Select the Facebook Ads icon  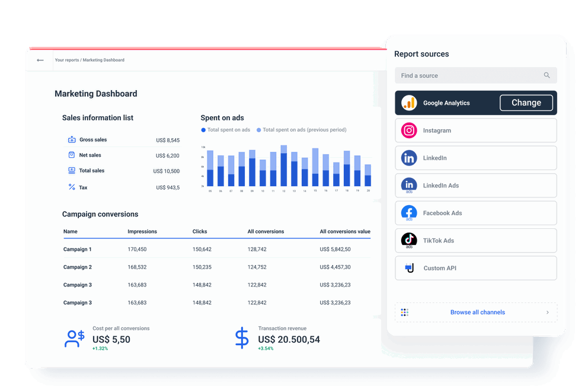[409, 213]
